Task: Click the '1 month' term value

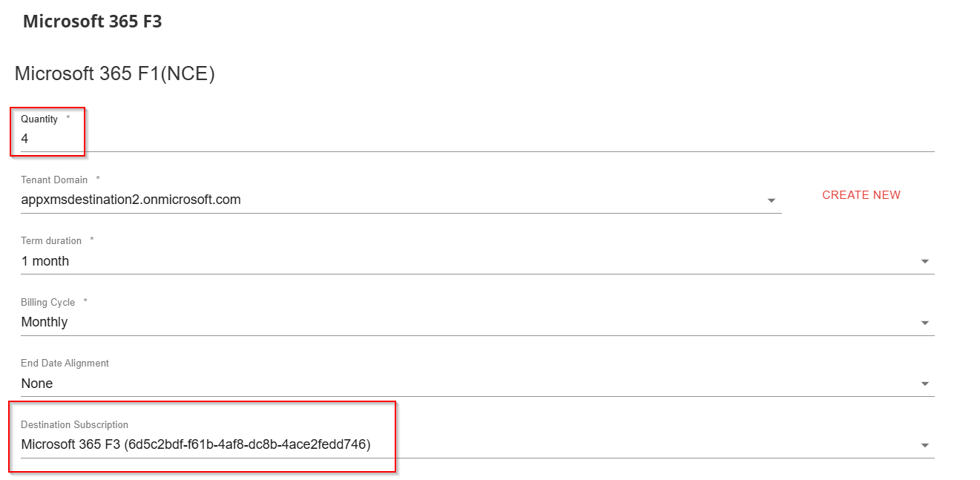Action: (x=45, y=261)
